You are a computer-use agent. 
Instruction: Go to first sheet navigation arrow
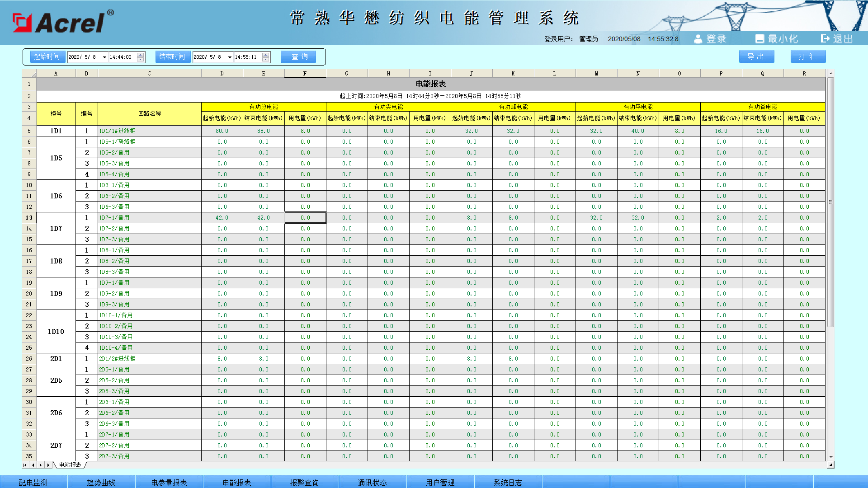(x=25, y=465)
